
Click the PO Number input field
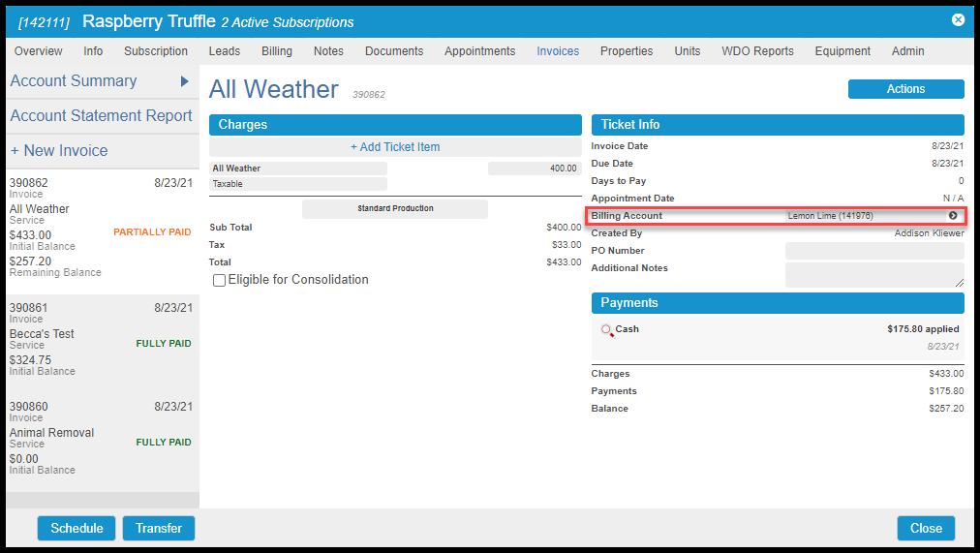click(x=874, y=251)
